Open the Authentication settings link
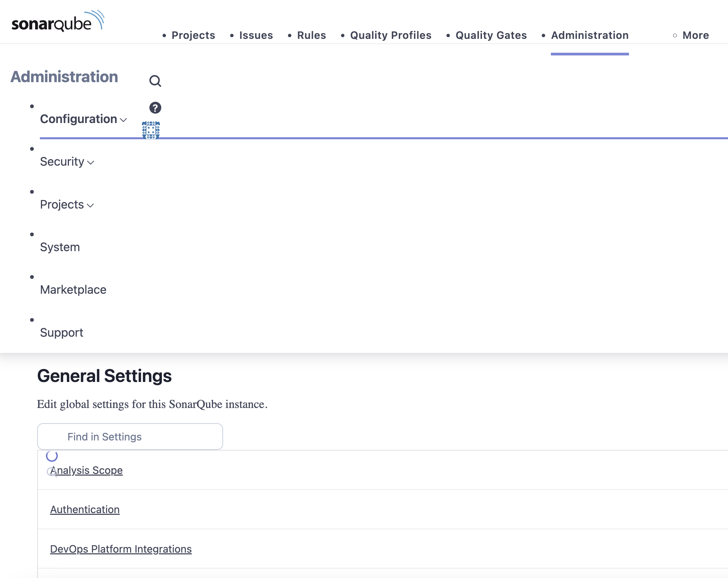728x578 pixels. (x=85, y=510)
